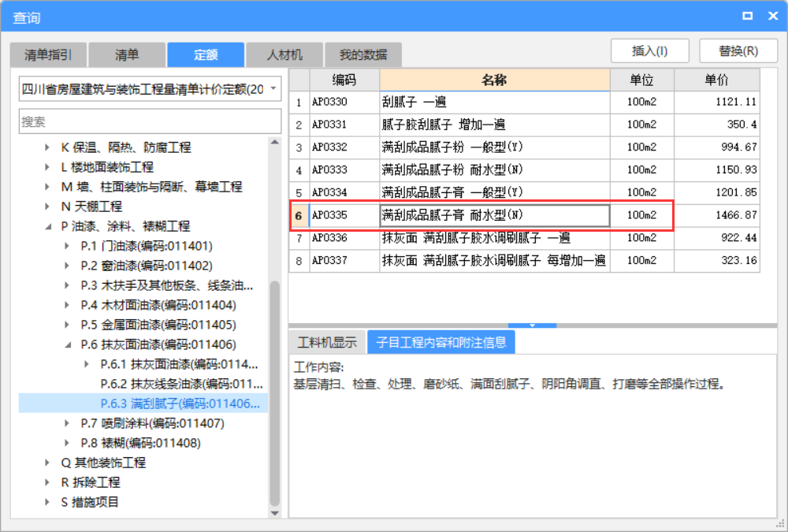Expand the P.4 木材面油漆 node
Image resolution: width=788 pixels, height=532 pixels.
(67, 305)
